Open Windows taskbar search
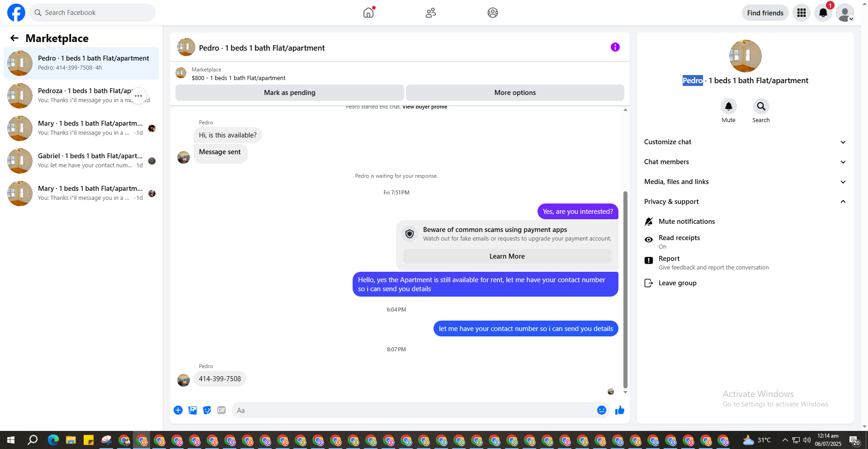Image resolution: width=868 pixels, height=449 pixels. point(33,440)
